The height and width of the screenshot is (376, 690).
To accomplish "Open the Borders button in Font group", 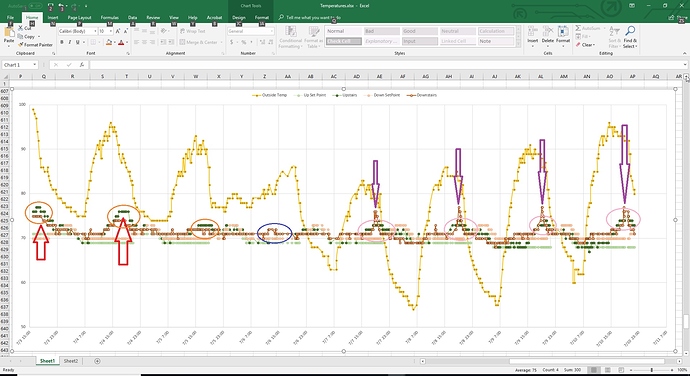I will pos(93,42).
